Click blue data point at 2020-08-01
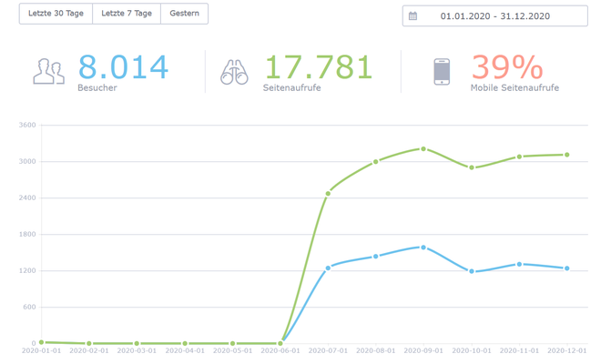Screen dimensions: 601x364 (x=375, y=257)
